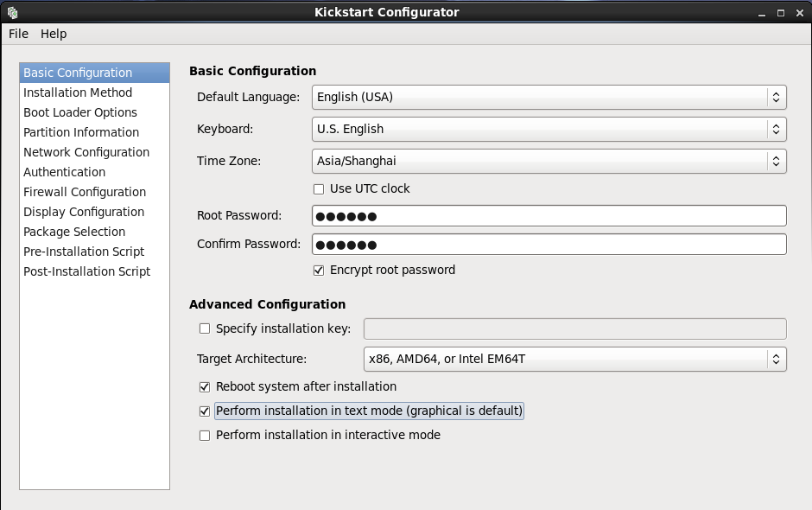The width and height of the screenshot is (812, 510).
Task: Enable Perform installation in interactive mode
Action: click(x=205, y=435)
